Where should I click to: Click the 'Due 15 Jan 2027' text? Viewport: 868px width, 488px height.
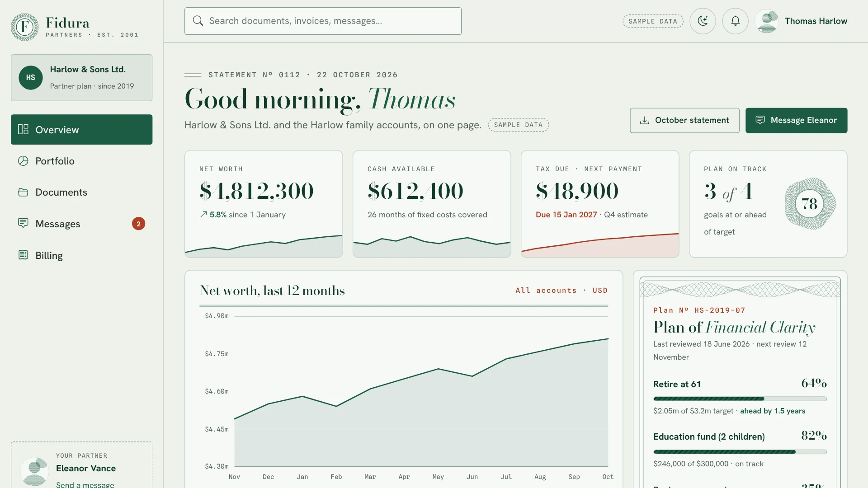[566, 215]
